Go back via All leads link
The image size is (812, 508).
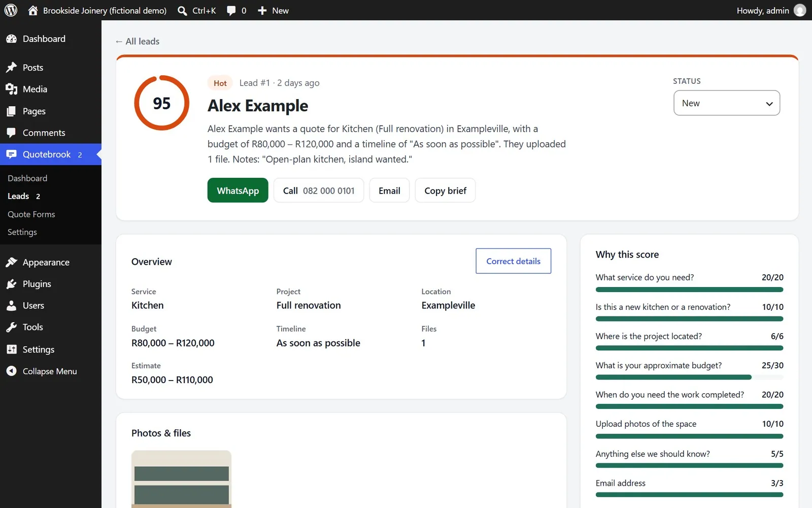[137, 41]
